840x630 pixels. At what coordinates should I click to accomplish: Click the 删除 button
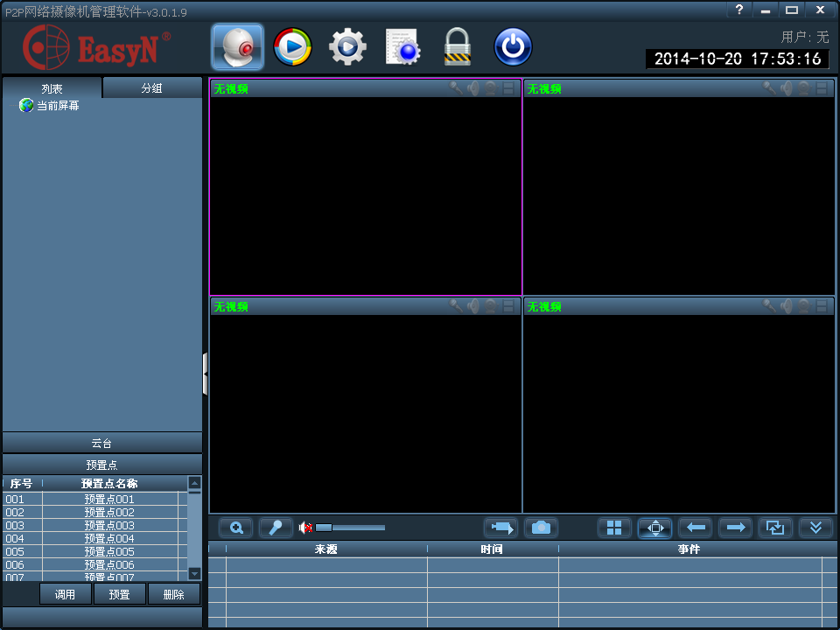click(x=173, y=594)
